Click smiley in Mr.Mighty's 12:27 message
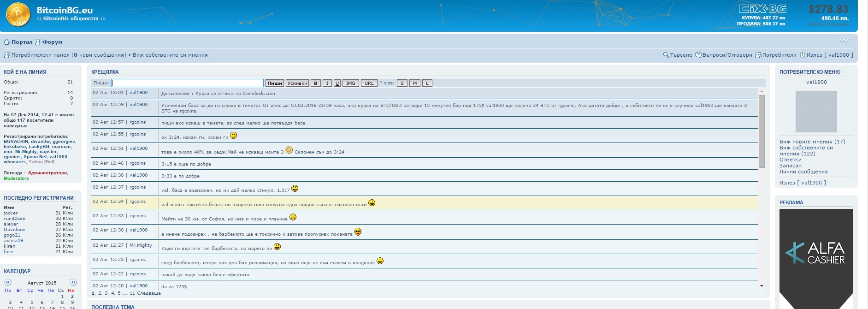This screenshot has width=868, height=309. pos(278,246)
